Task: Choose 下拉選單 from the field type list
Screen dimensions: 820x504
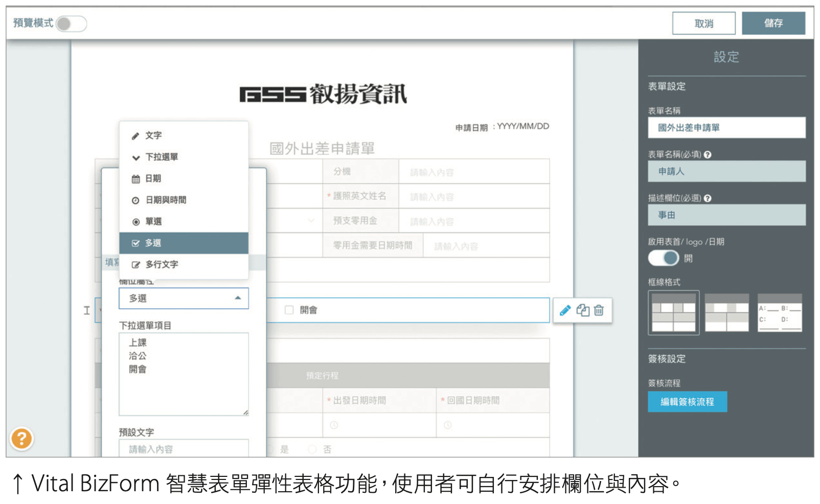Action: [162, 157]
